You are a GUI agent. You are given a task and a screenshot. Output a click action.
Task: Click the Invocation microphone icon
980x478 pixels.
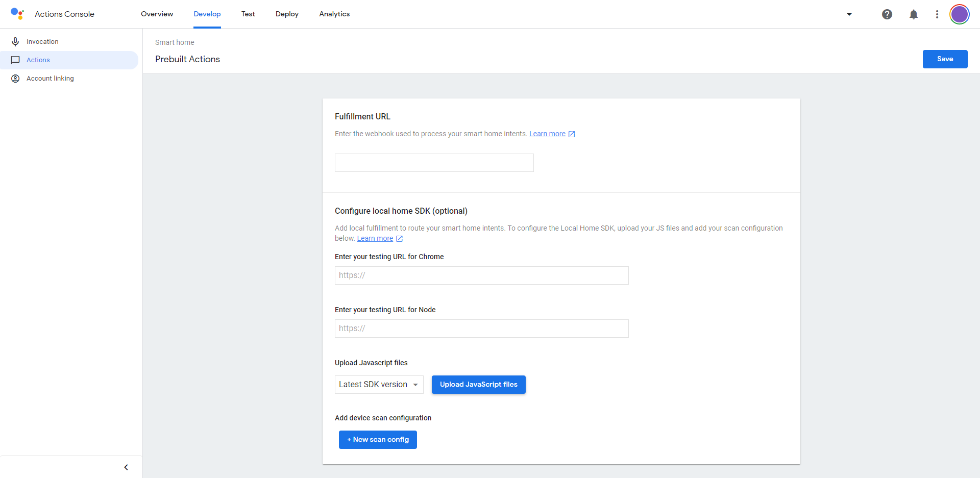pyautogui.click(x=15, y=42)
